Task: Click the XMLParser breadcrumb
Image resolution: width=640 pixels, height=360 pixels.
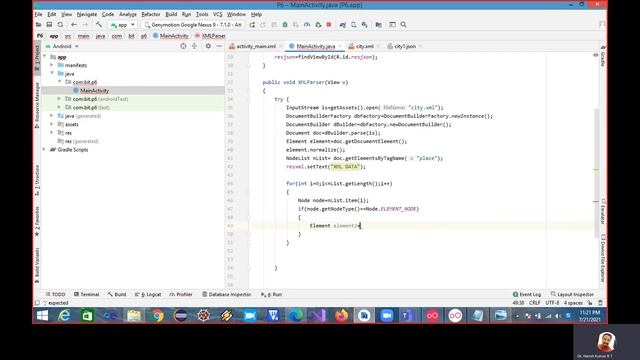Action: coord(210,36)
